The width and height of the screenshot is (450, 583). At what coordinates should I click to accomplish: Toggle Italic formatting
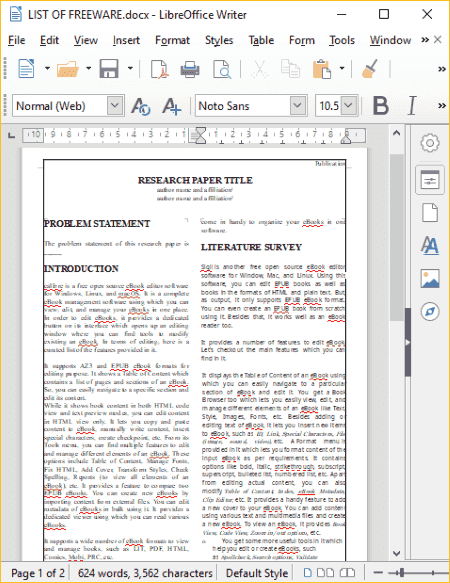point(412,106)
